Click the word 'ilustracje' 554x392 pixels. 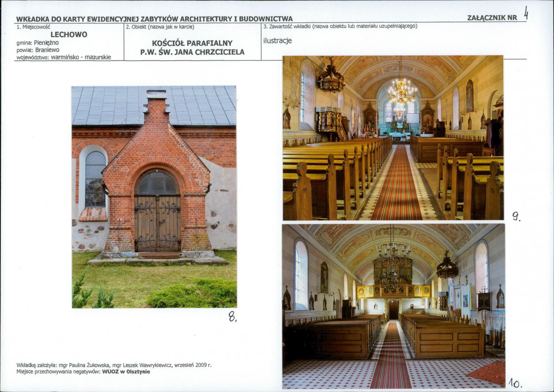point(277,41)
